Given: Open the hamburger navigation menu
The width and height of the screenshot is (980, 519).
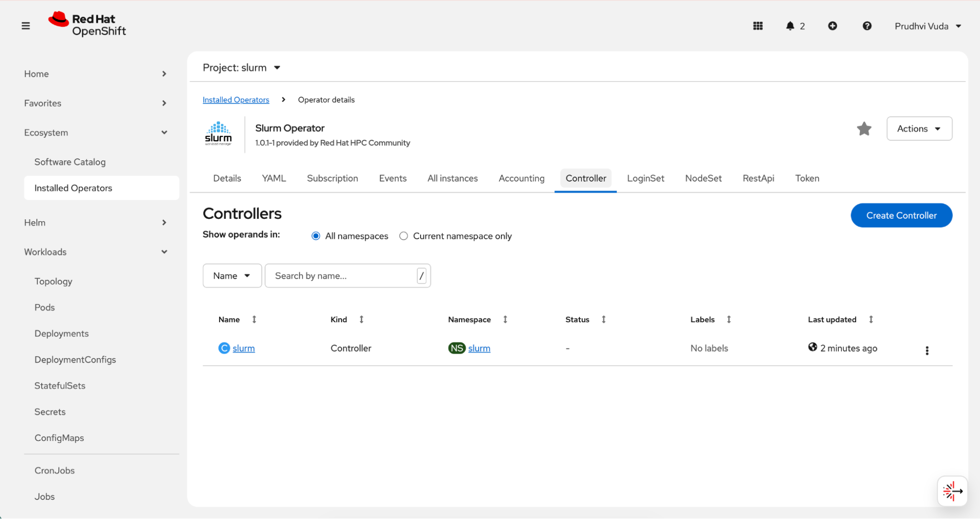Looking at the screenshot, I should (25, 26).
